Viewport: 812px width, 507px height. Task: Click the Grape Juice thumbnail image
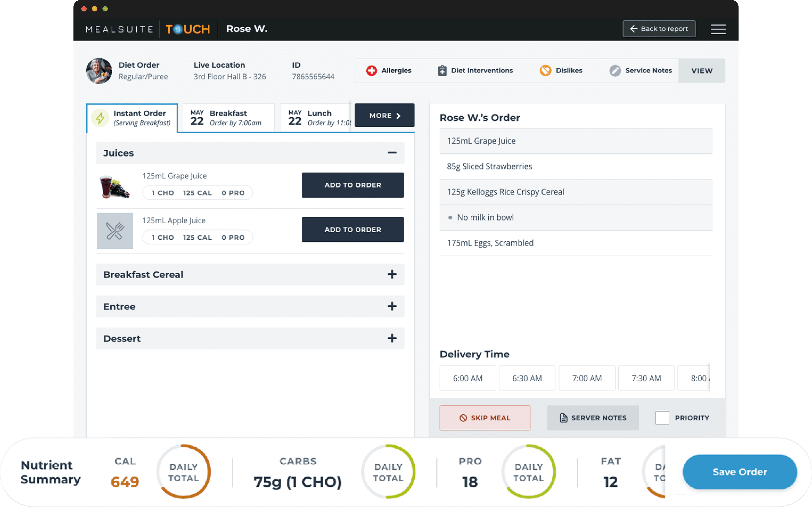(x=114, y=186)
